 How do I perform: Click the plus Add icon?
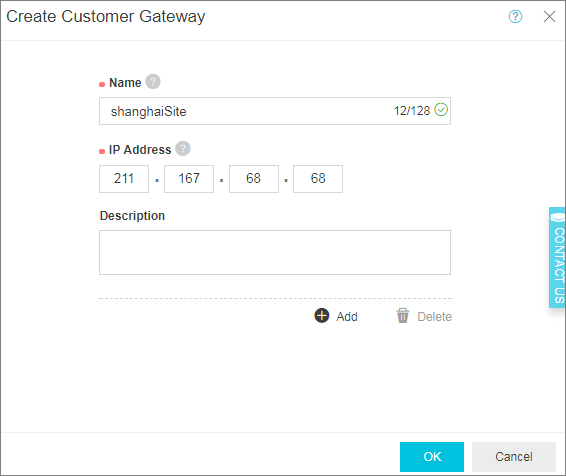(322, 315)
